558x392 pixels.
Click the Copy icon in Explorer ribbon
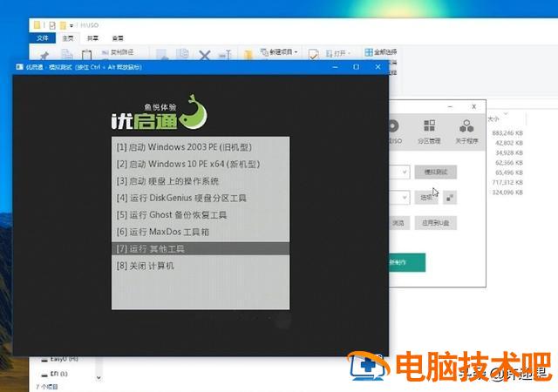(x=66, y=55)
